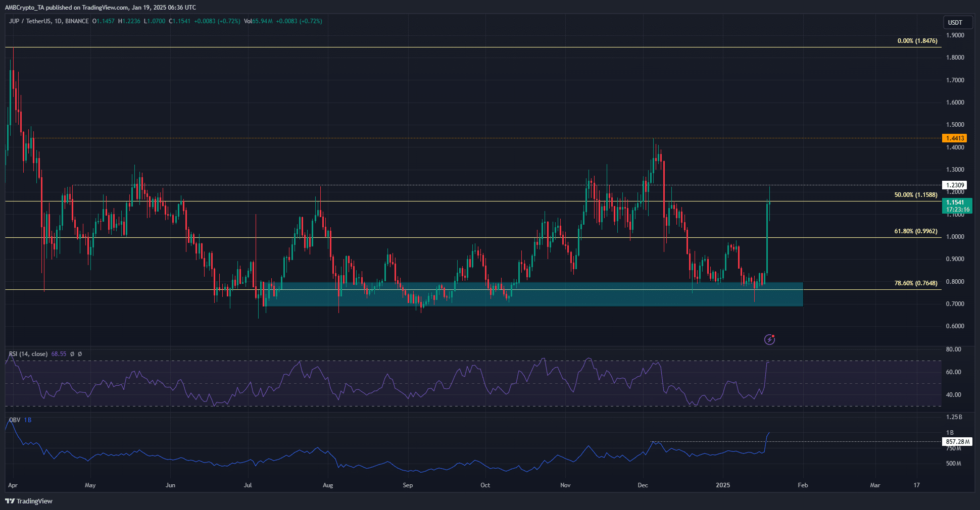Select the 78.60% (0.7648) Fibonacci label

[x=915, y=283]
